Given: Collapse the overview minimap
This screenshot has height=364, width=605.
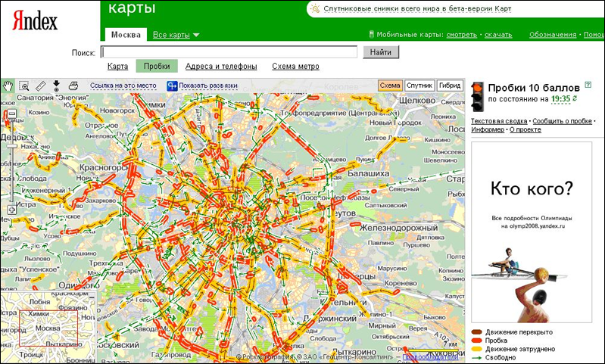Looking at the screenshot, I should pyautogui.click(x=92, y=297).
